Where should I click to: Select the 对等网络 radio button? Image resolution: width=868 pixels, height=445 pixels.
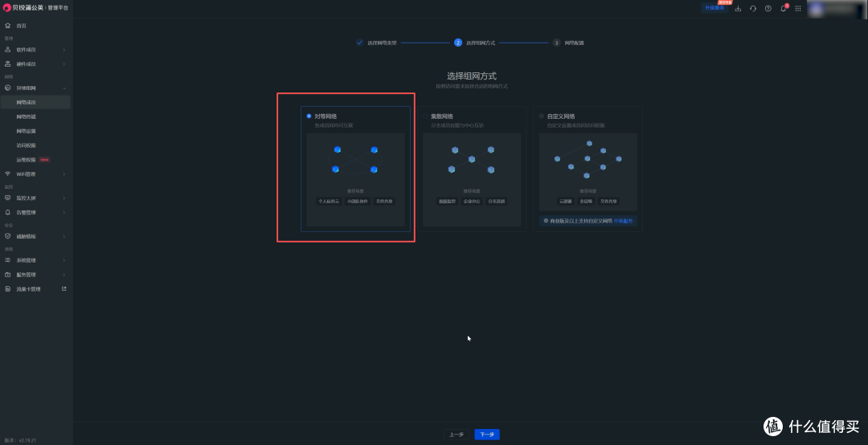309,116
